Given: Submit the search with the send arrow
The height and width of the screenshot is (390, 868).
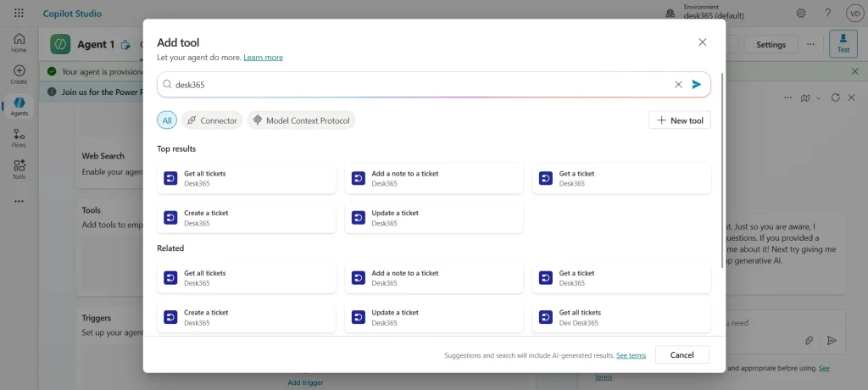Looking at the screenshot, I should tap(697, 84).
